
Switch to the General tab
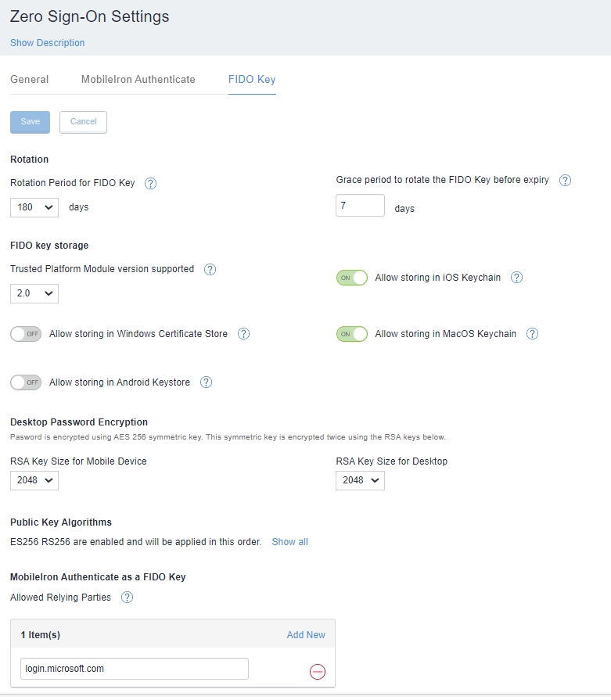click(30, 79)
